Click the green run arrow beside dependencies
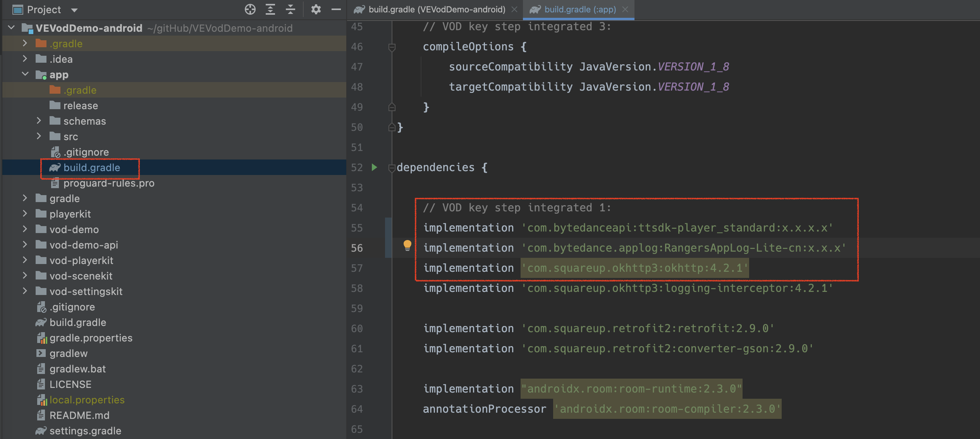Screen dimensions: 980x439 [x=374, y=167]
